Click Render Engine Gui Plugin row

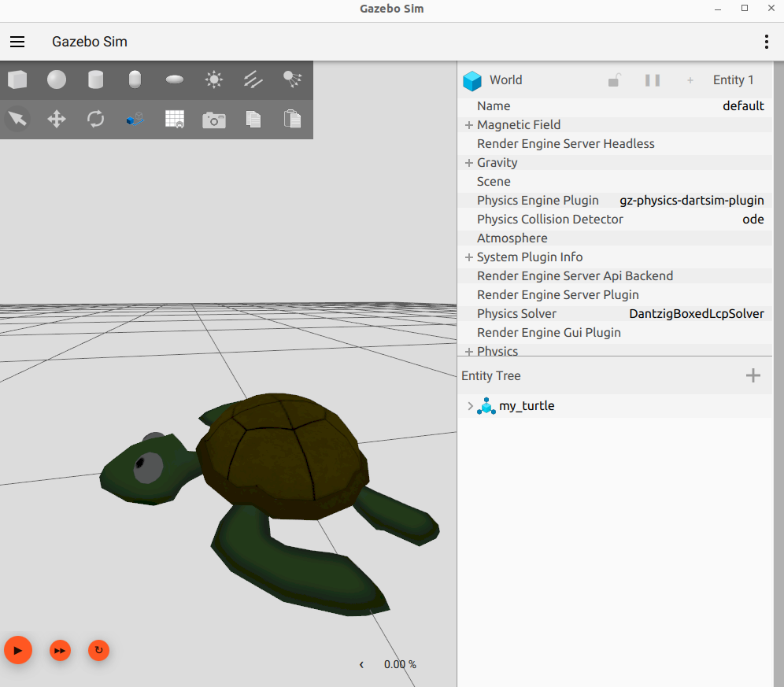pos(615,333)
